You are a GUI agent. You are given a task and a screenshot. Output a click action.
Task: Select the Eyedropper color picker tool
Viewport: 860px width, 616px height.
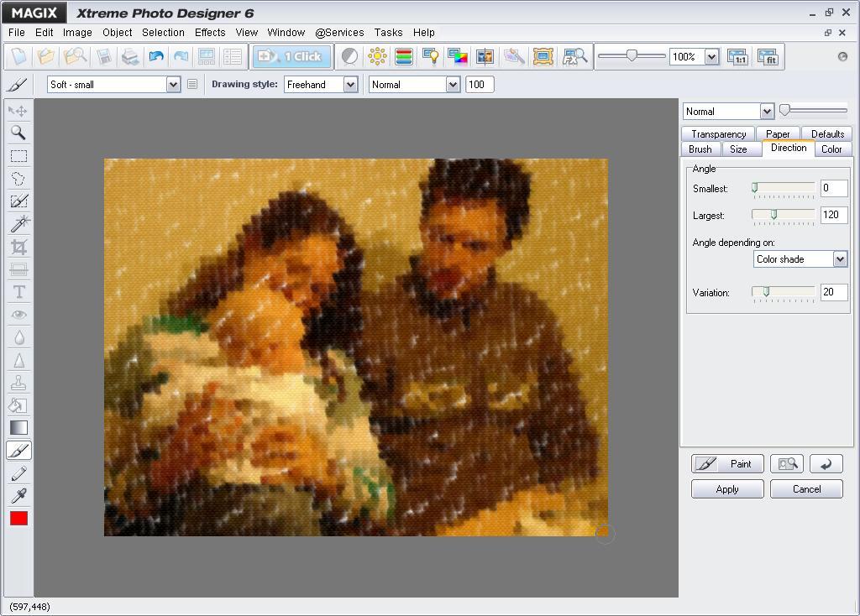coord(18,495)
